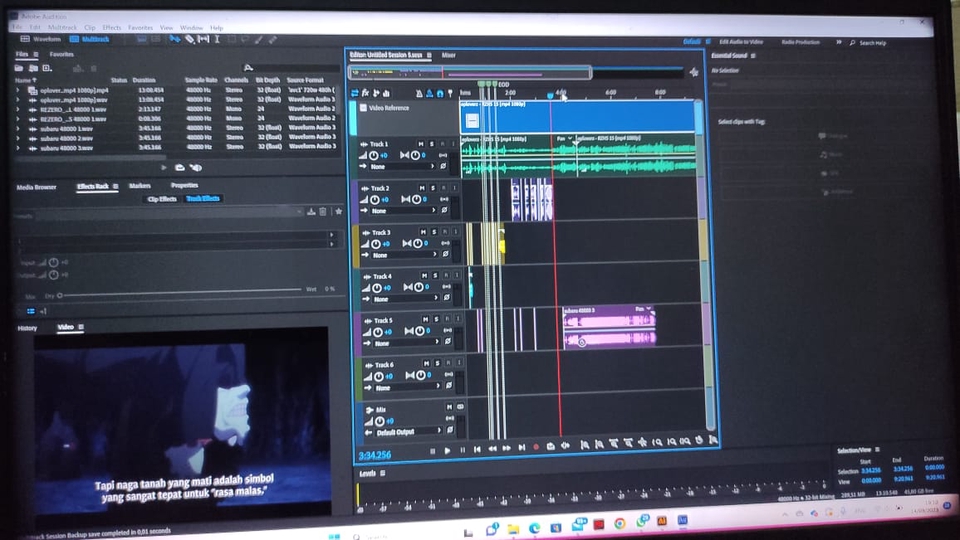Click the red Record button
This screenshot has height=540, width=960.
tap(536, 447)
